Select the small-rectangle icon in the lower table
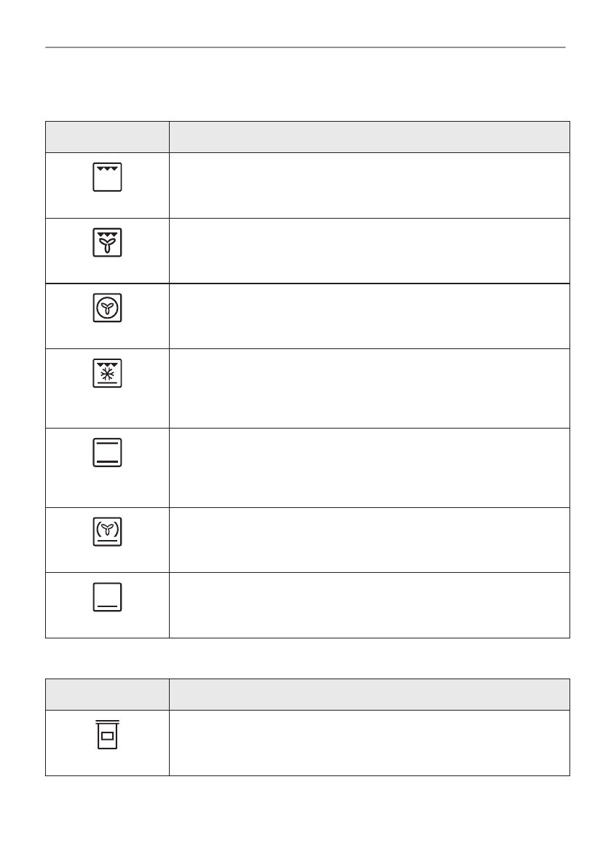 108,735
